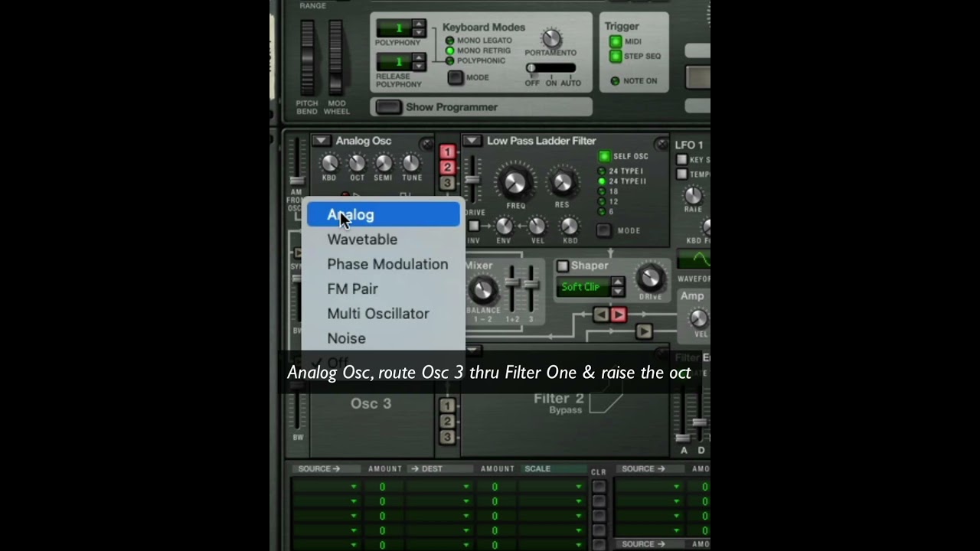Click the filter RES knob
Screen dimensions: 980x551
click(x=562, y=182)
